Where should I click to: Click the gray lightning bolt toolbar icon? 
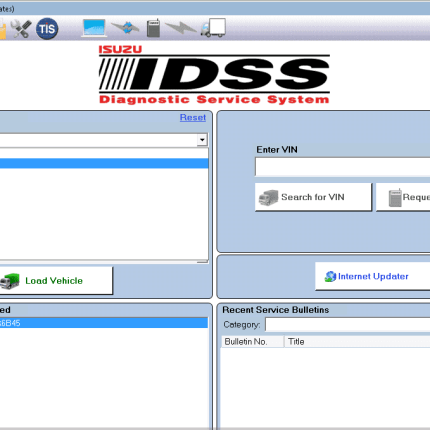pyautogui.click(x=181, y=28)
